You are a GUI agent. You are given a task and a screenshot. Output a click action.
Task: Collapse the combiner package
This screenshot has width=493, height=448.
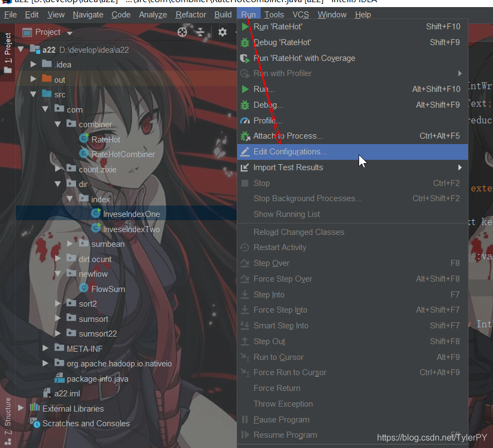58,124
